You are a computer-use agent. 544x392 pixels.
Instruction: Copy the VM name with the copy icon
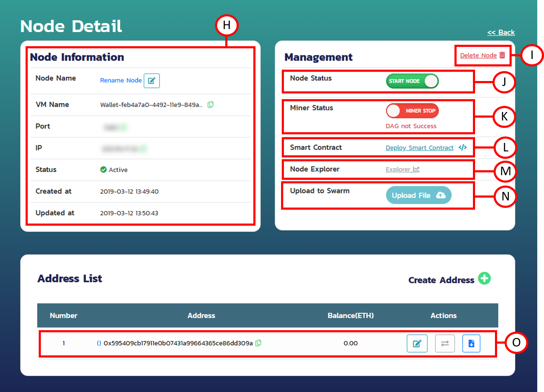pos(211,104)
